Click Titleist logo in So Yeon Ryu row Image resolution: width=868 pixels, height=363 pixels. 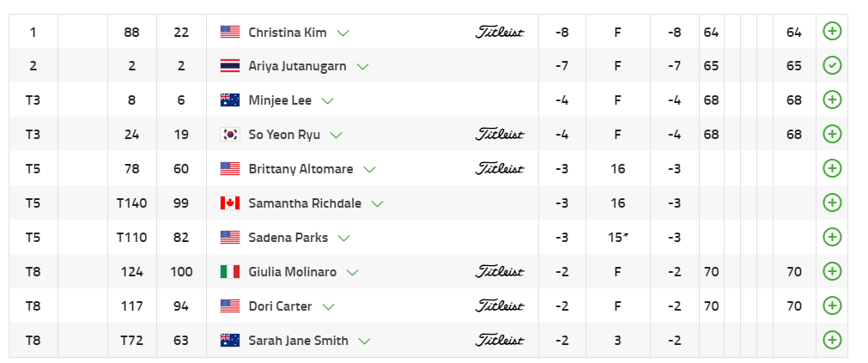tap(500, 135)
